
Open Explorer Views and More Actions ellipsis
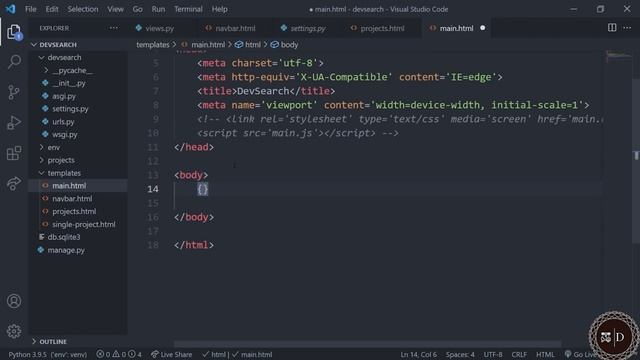click(114, 28)
